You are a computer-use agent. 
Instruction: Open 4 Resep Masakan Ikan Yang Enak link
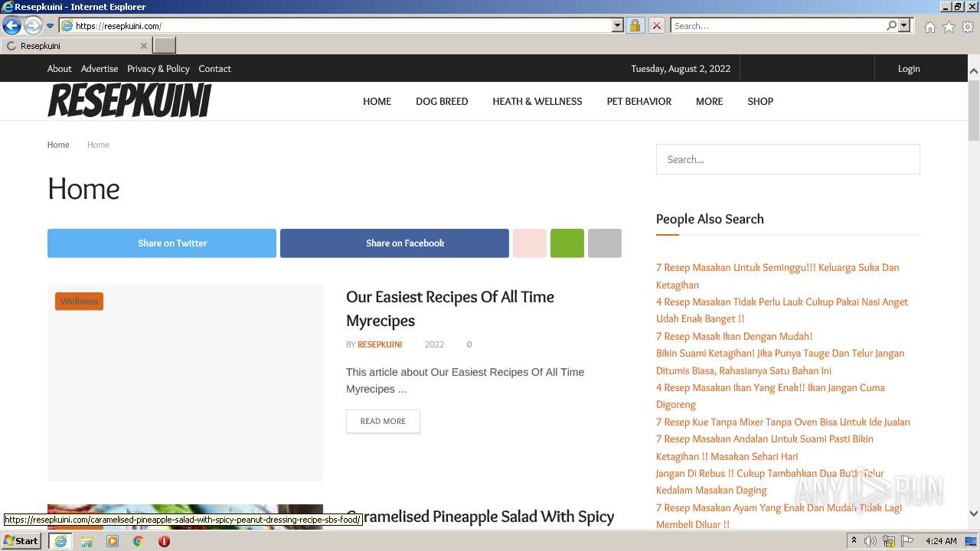point(770,396)
